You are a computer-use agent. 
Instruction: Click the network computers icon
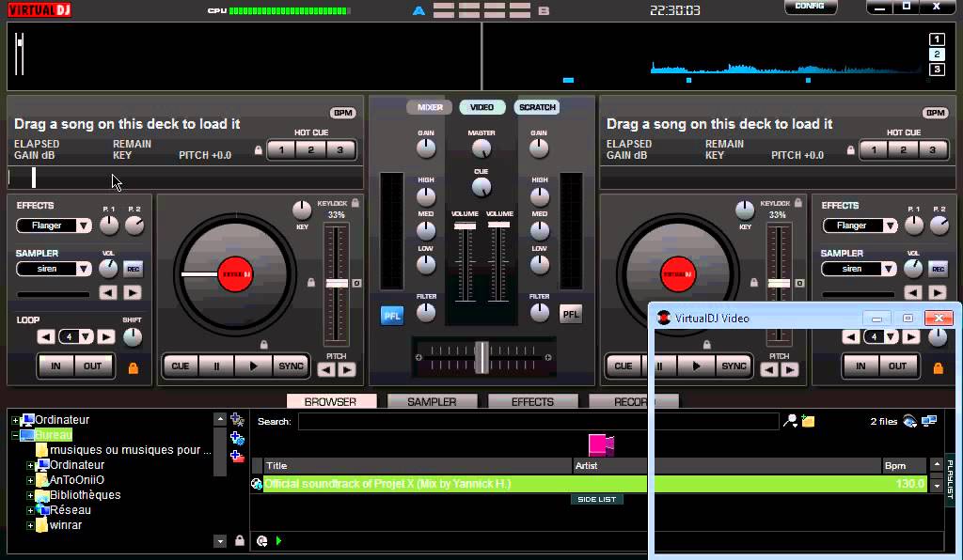tap(929, 421)
